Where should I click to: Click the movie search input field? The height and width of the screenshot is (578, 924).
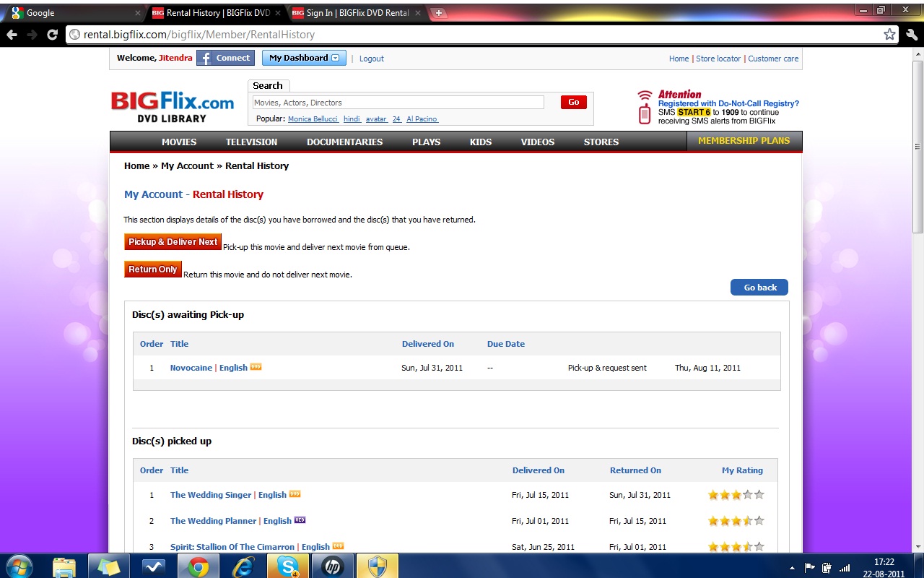click(397, 103)
